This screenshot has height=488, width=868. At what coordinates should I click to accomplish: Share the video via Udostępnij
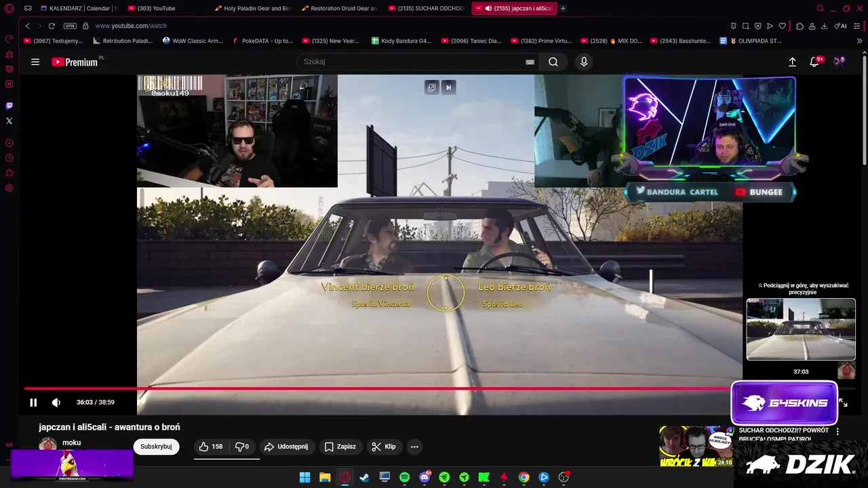pos(286,447)
